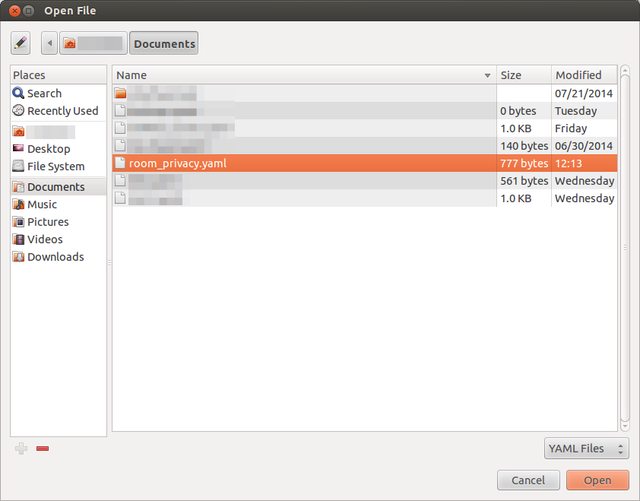640x501 pixels.
Task: Select the Documents path button
Action: [164, 43]
